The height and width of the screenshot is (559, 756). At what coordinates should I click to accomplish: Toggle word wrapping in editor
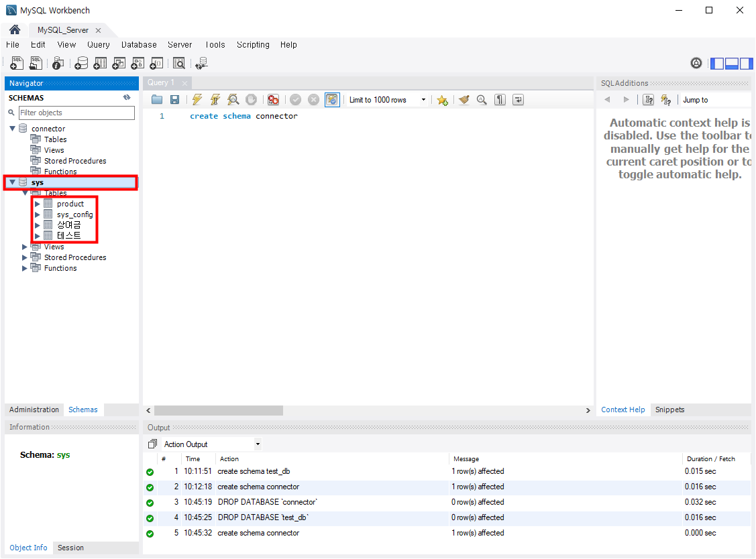click(519, 100)
